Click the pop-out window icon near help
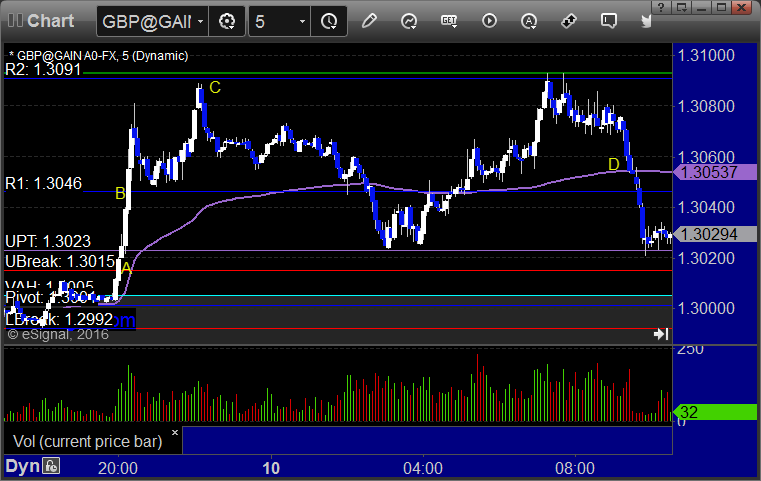Image resolution: width=761 pixels, height=481 pixels. [x=681, y=7]
